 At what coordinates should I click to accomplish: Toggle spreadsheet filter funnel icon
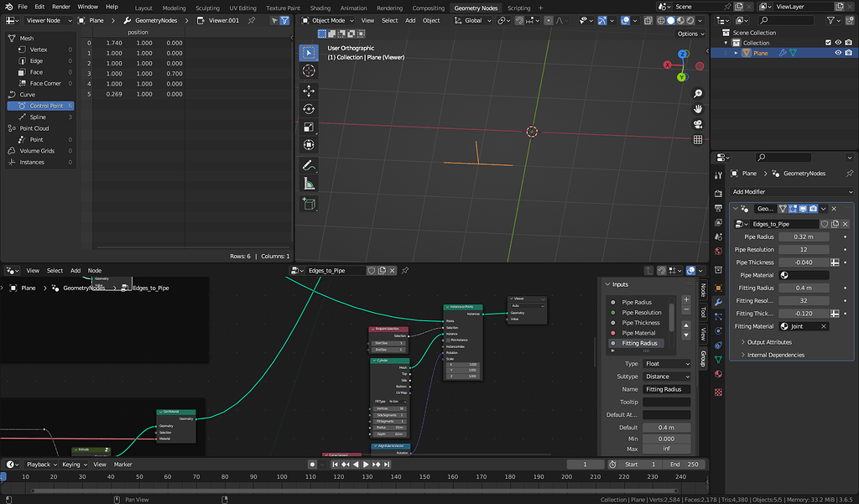pos(284,20)
